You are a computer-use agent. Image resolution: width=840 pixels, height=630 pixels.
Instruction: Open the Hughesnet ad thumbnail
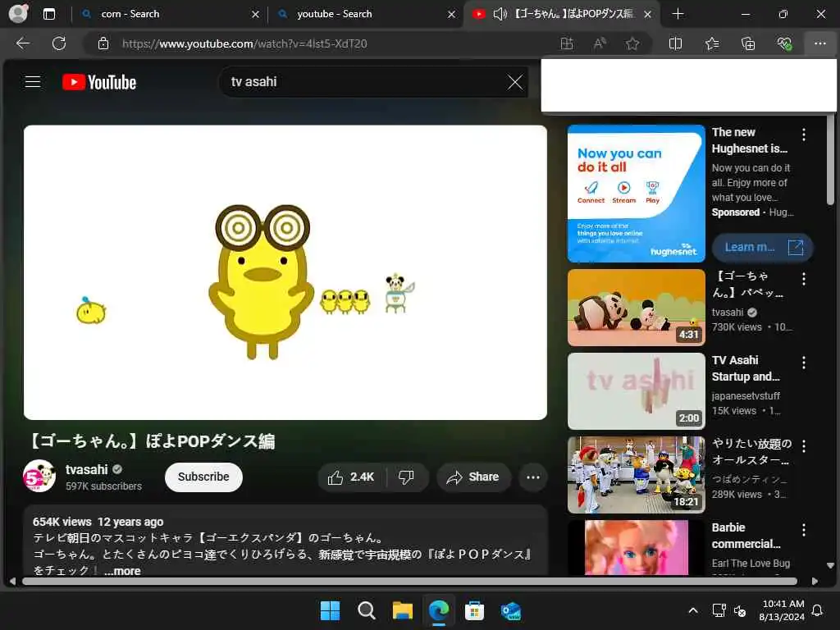(x=636, y=194)
